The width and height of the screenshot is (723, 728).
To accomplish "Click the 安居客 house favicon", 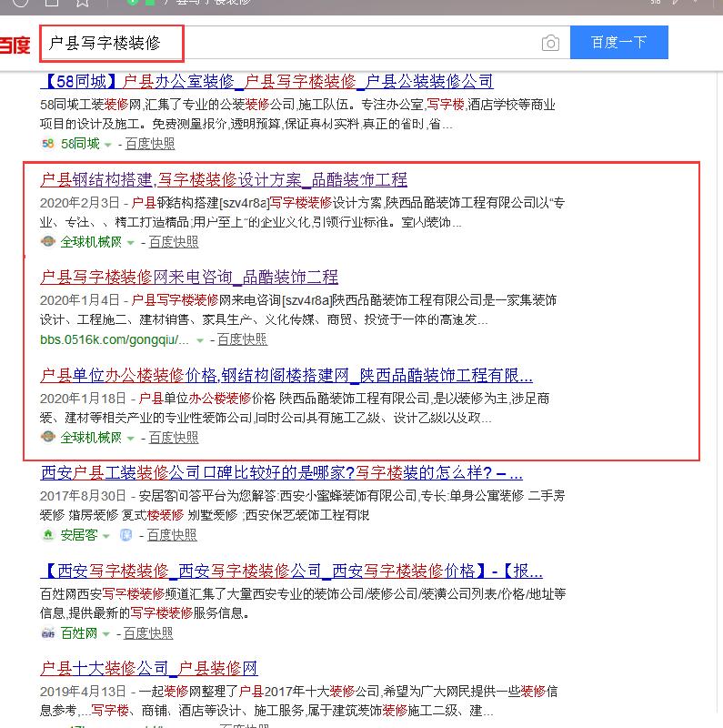I will (x=48, y=535).
